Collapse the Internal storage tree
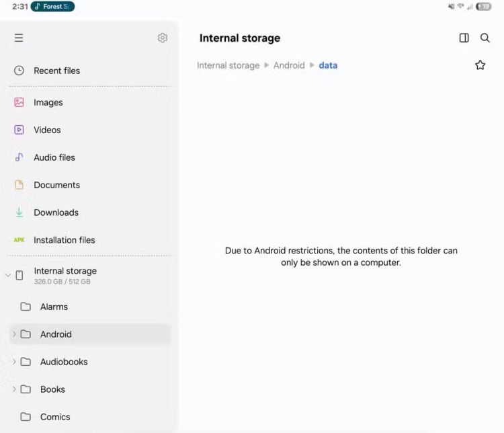 point(8,276)
